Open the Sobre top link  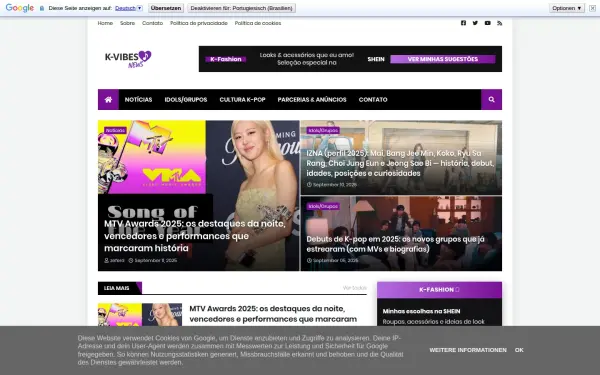[127, 23]
